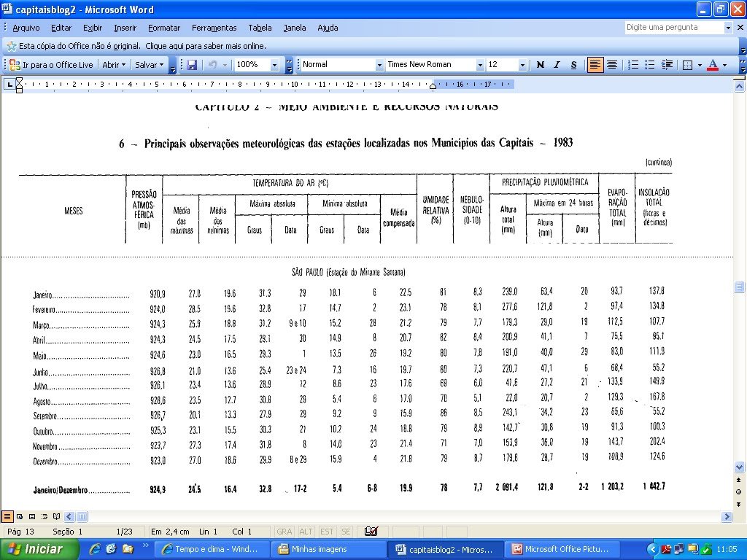Toggle align left button

[595, 65]
